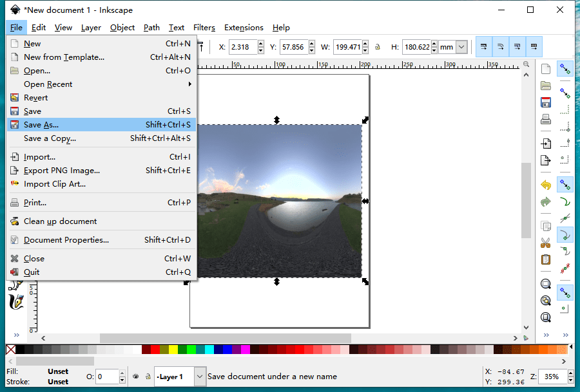Toggle snapping in the top-right snap toolbar
The height and width of the screenshot is (392, 580).
485,46
